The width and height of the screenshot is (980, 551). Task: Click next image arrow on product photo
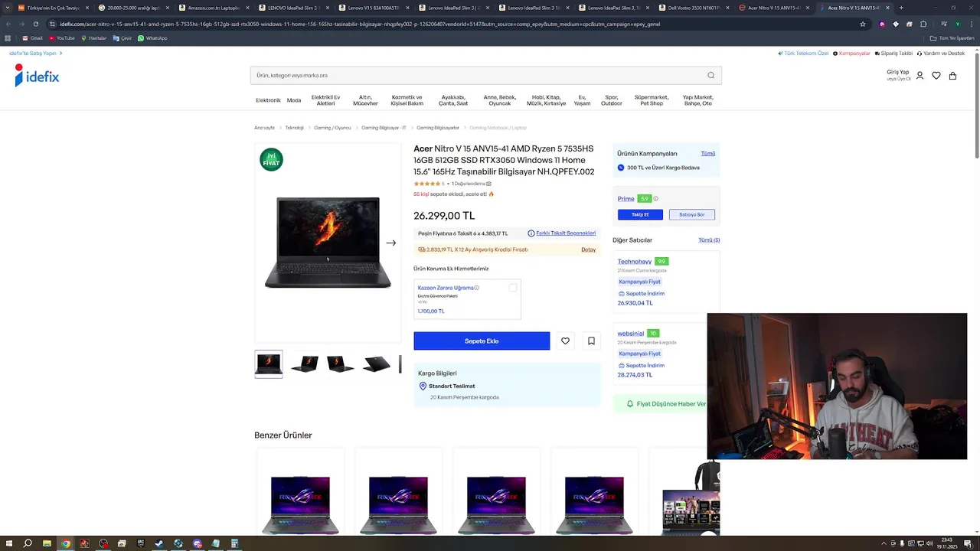pyautogui.click(x=391, y=243)
